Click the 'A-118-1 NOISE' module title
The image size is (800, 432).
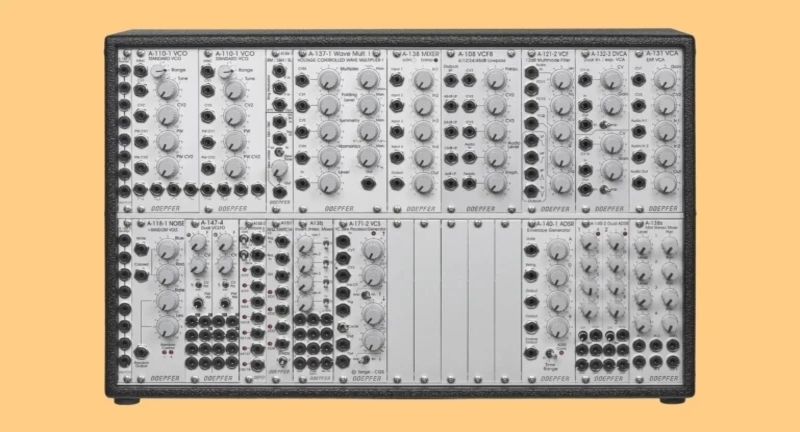[x=166, y=223]
